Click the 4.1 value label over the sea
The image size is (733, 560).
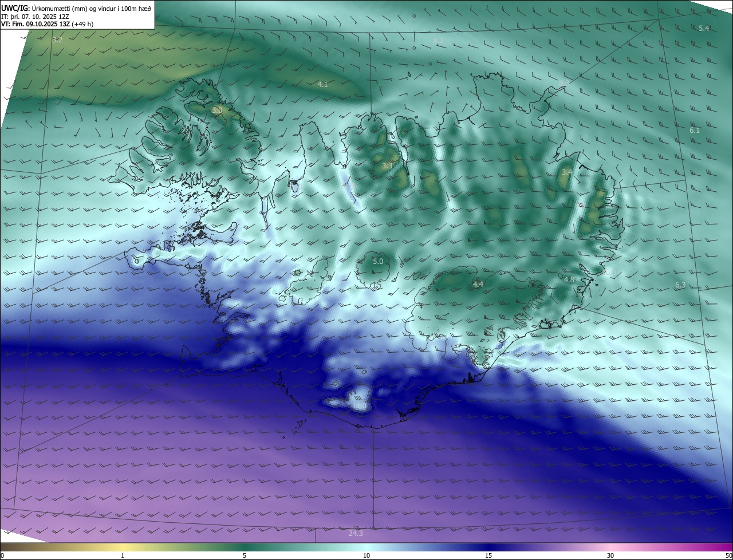click(322, 85)
